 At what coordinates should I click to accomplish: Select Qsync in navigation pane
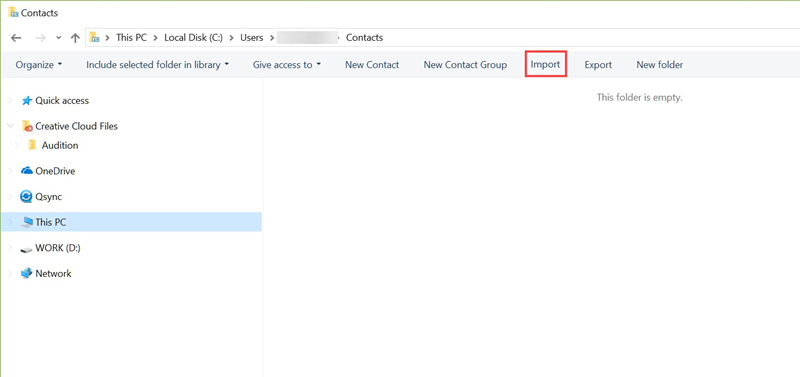tap(48, 196)
